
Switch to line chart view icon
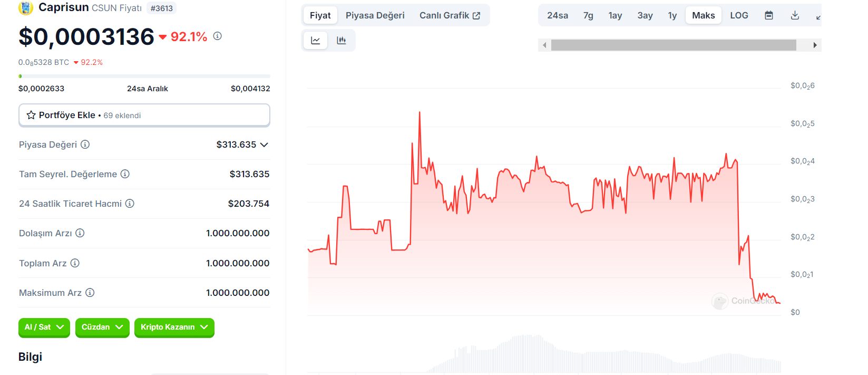(x=315, y=41)
